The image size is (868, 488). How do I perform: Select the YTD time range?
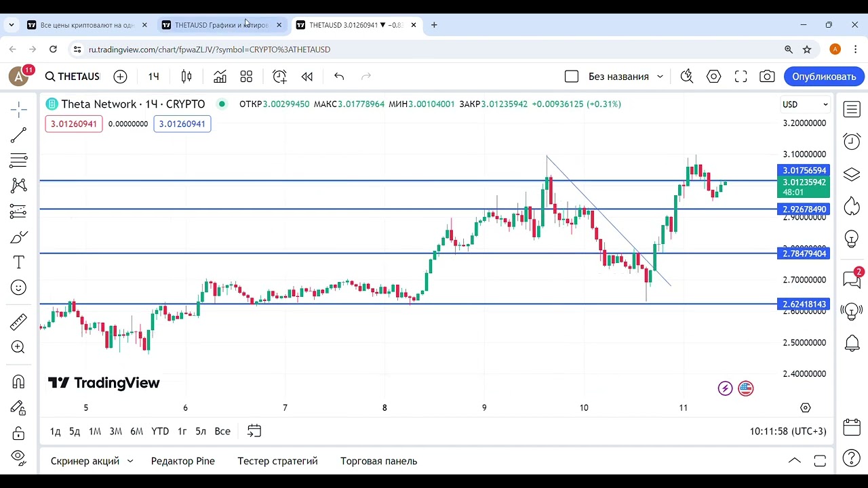point(160,431)
